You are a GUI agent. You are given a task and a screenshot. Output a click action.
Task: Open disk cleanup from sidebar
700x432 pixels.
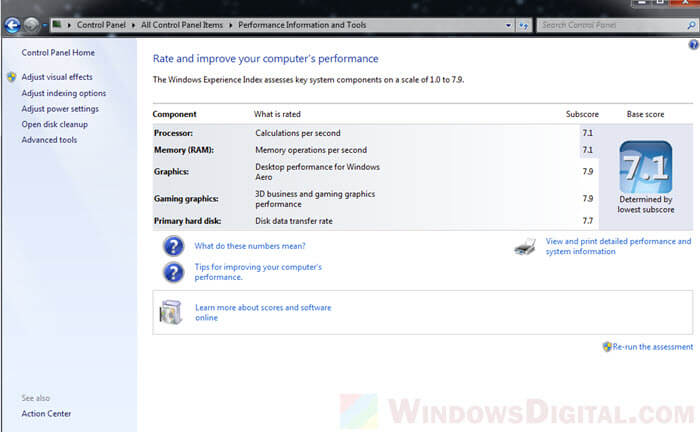[54, 124]
